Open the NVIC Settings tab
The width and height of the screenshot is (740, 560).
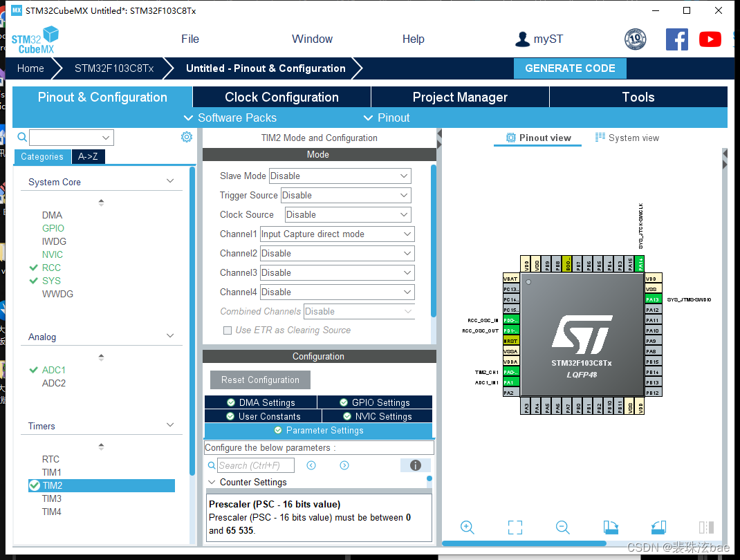(x=377, y=416)
